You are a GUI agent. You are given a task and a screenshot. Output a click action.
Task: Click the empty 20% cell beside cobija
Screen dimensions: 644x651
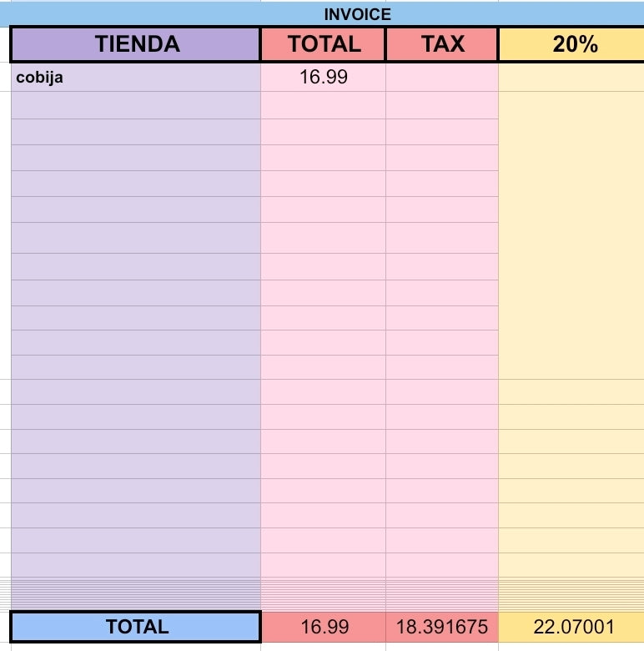click(x=571, y=78)
